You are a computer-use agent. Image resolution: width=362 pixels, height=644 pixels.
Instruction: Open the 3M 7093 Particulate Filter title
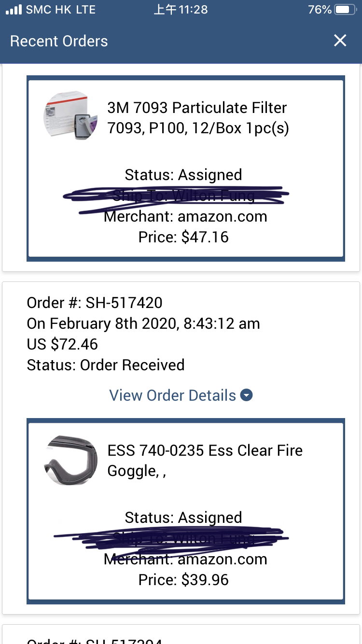coord(198,118)
